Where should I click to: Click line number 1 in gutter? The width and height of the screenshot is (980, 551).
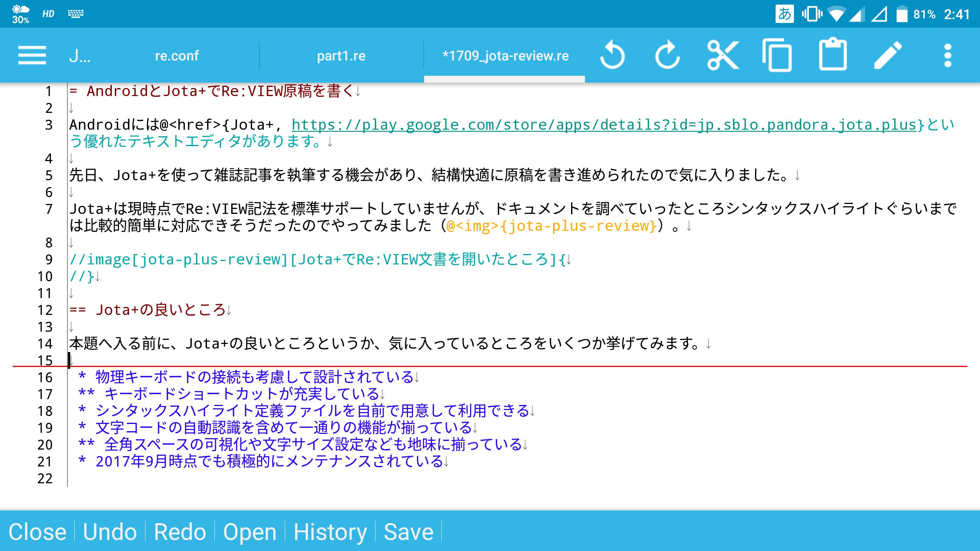[49, 91]
